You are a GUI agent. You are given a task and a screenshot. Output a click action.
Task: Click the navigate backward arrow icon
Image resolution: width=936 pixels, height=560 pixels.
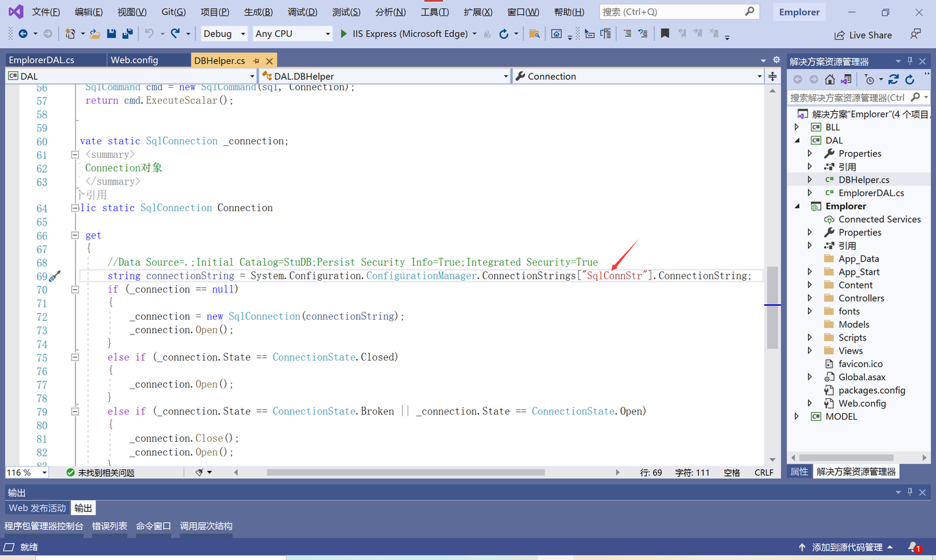pos(23,34)
